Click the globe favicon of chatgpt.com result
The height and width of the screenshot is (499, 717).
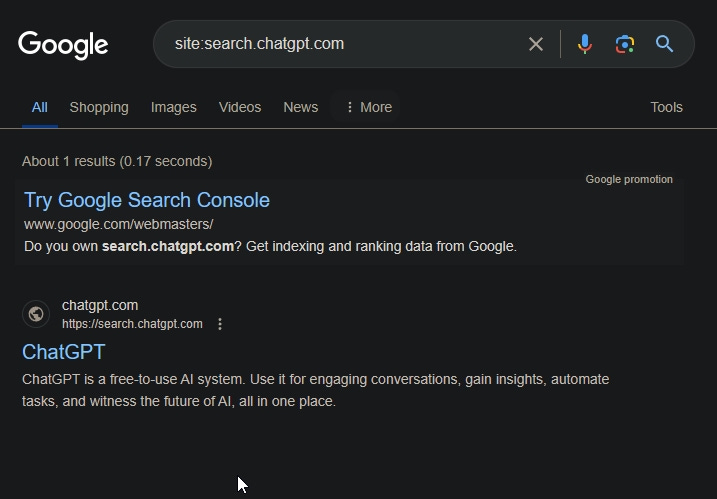coord(36,314)
